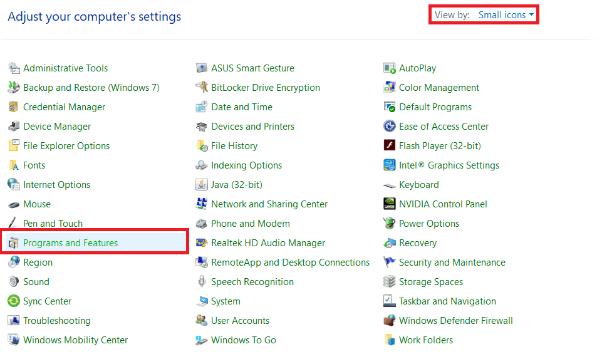Screen dimensions: 602x364
Task: Go to Power Options
Action: tap(428, 224)
